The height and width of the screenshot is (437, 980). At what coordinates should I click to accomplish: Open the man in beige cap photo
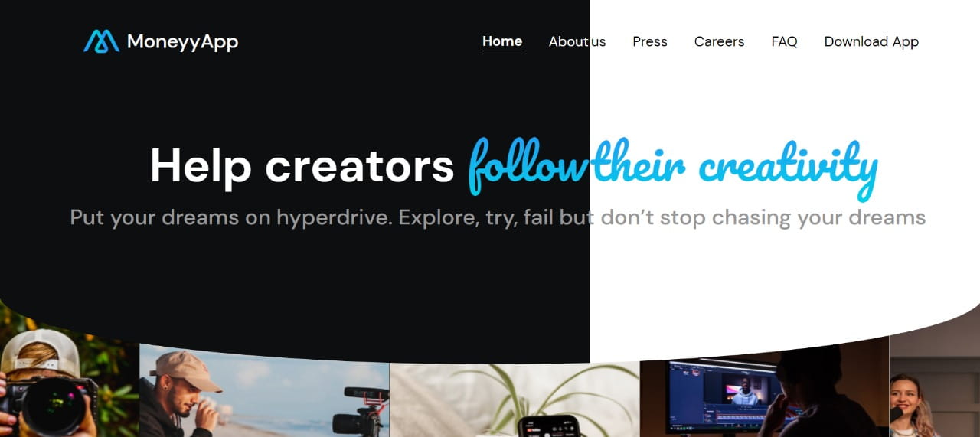tap(264, 392)
